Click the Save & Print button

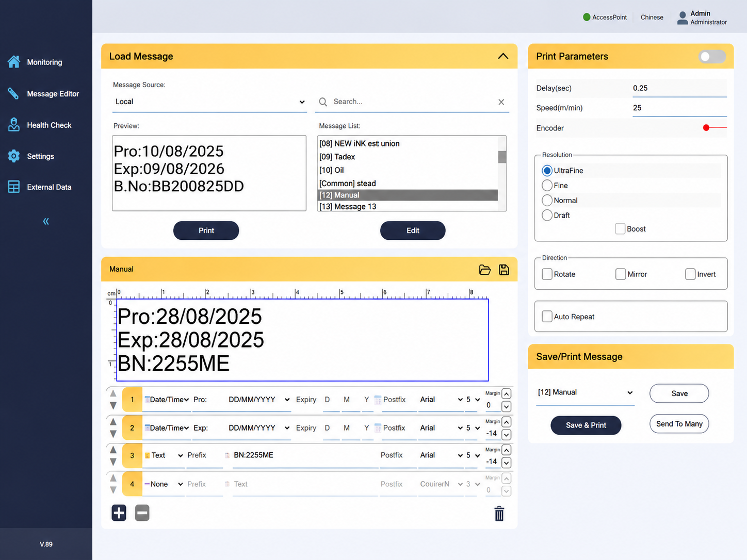[586, 425]
